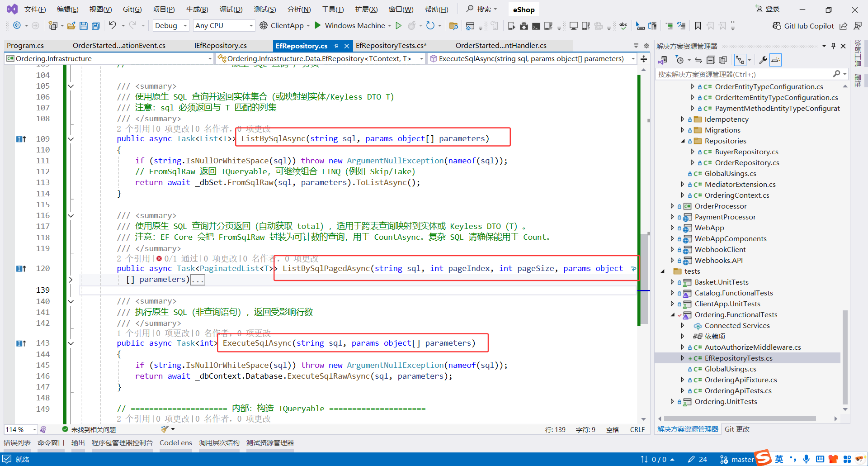
Task: Collapse the ListBySqlAsync method at line 109
Action: point(71,139)
